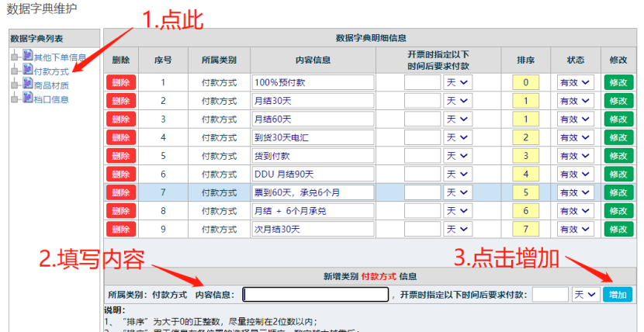The image size is (644, 332).
Task: Delete the 货到付款 row
Action: (120, 156)
